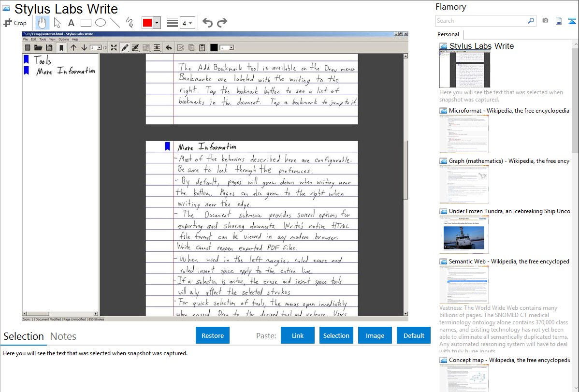Viewport: 579px width, 392px height.
Task: Choose the arrow pointer tool
Action: [x=57, y=23]
